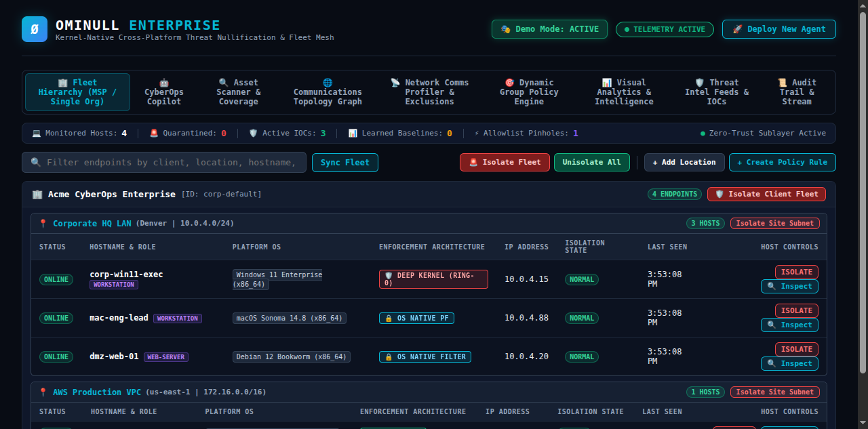This screenshot has height=429, width=868.
Task: Click Monitored Hosts laptop icon
Action: coord(36,134)
